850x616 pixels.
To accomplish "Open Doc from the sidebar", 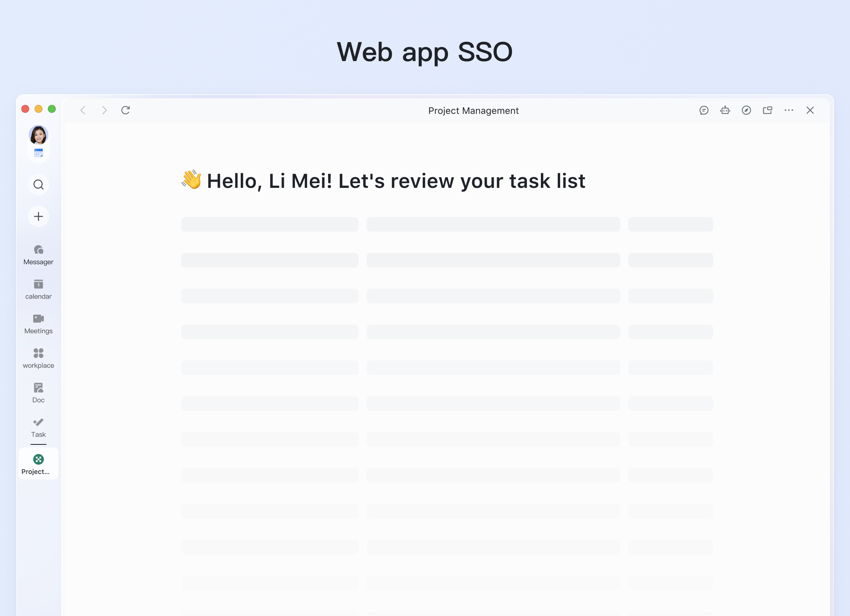I will pos(38,393).
